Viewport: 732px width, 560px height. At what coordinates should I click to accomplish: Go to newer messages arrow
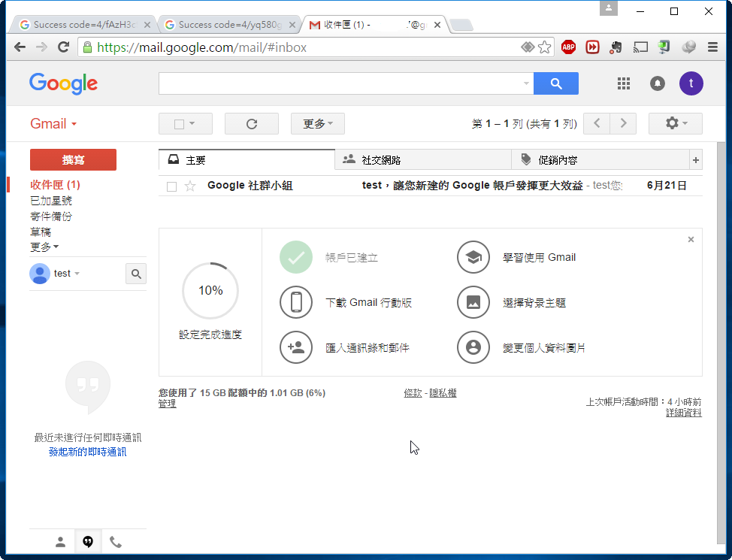click(597, 124)
